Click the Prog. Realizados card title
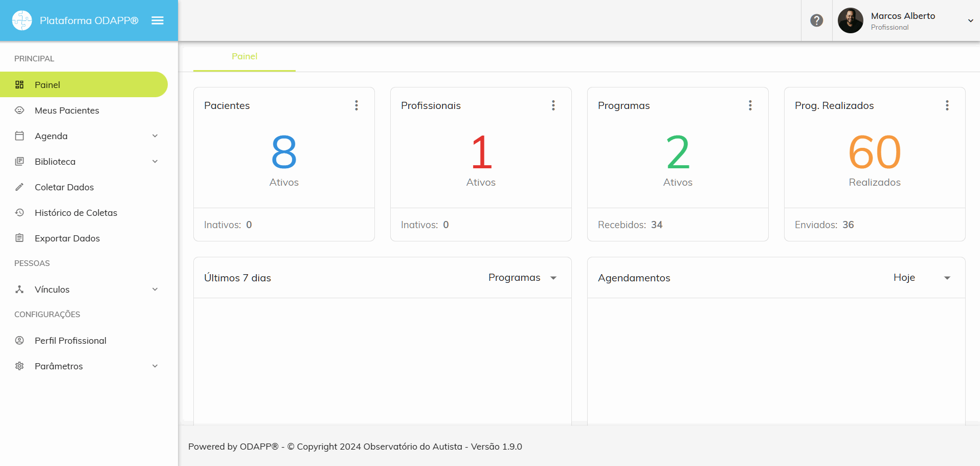 834,105
